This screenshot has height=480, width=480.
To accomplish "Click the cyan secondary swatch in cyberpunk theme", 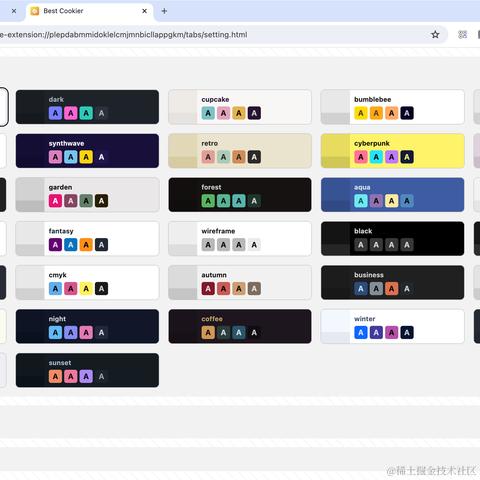I will click(376, 157).
